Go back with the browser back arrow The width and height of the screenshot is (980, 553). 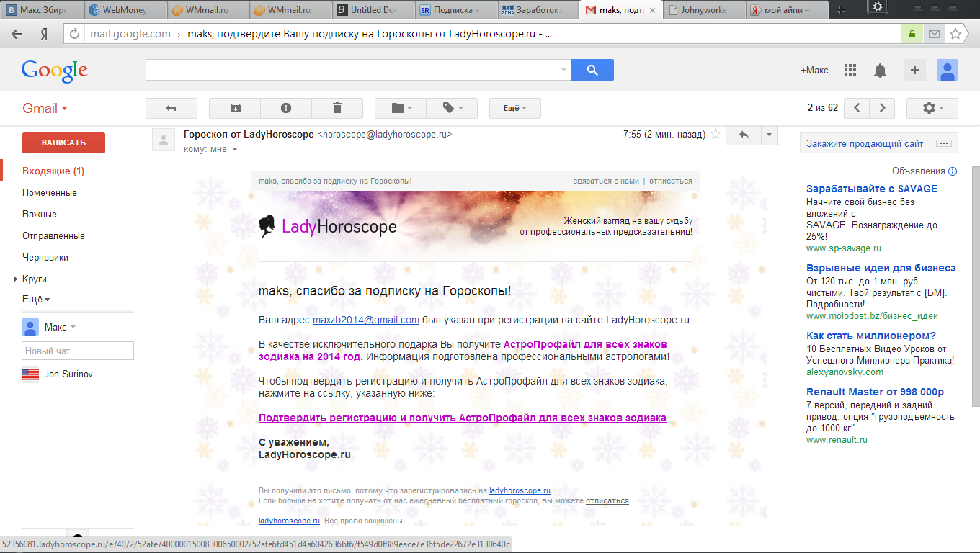(17, 34)
